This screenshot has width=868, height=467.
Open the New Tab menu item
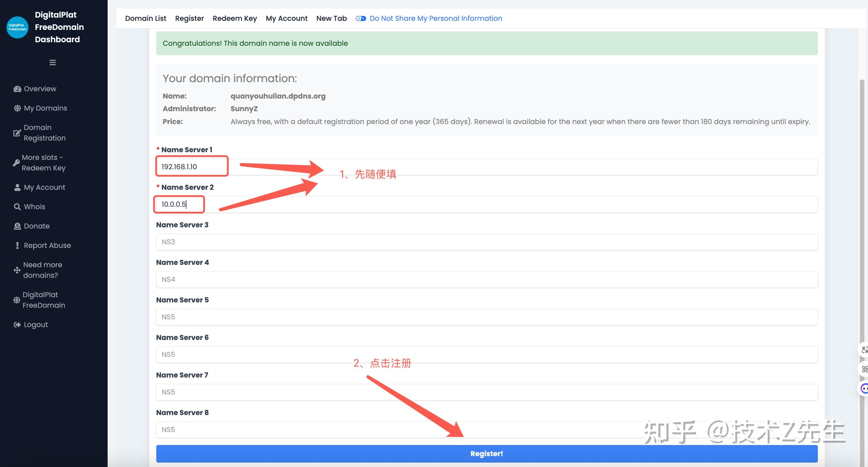pyautogui.click(x=331, y=18)
